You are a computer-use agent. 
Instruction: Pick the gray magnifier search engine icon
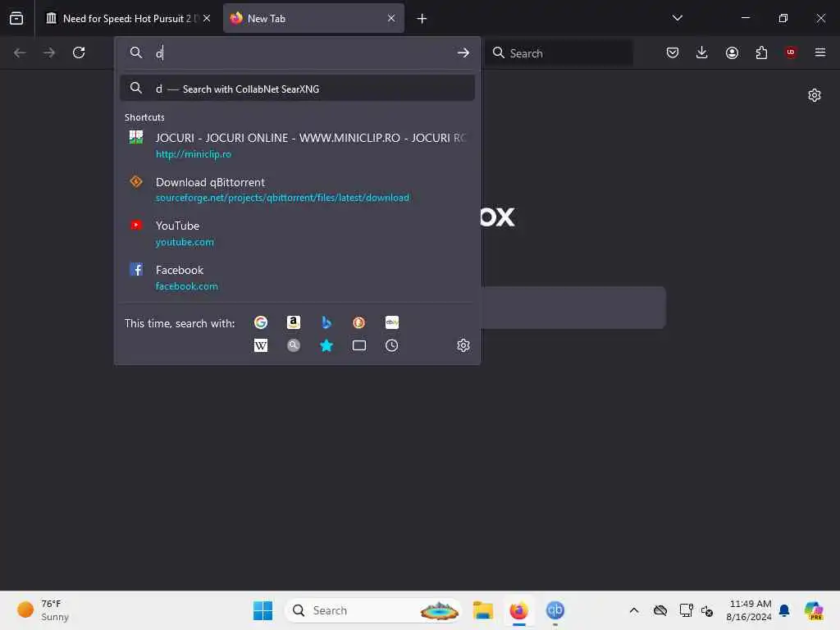tap(294, 345)
